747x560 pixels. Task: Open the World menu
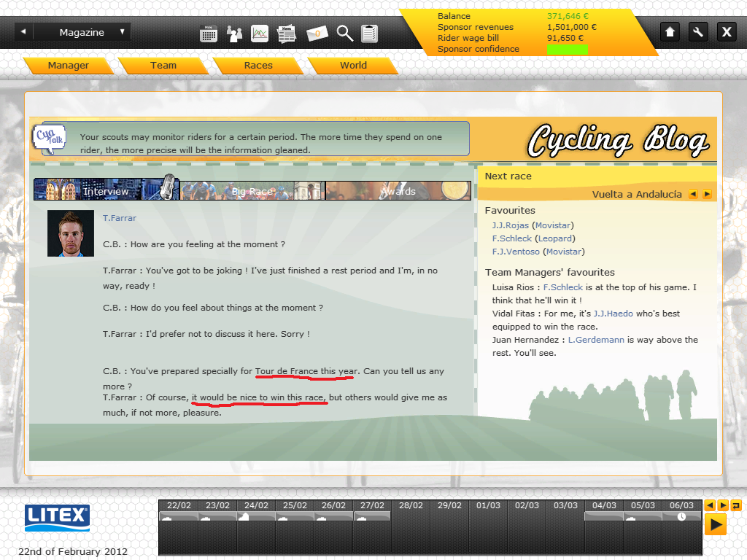[353, 66]
